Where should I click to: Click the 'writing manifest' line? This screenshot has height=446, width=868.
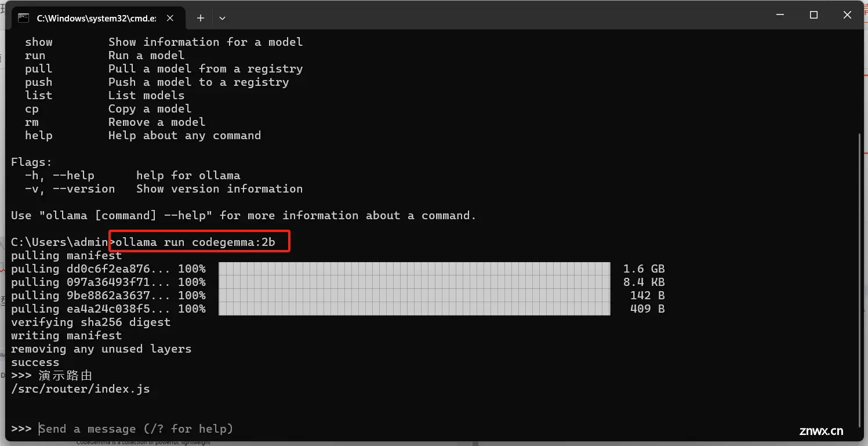pyautogui.click(x=67, y=335)
